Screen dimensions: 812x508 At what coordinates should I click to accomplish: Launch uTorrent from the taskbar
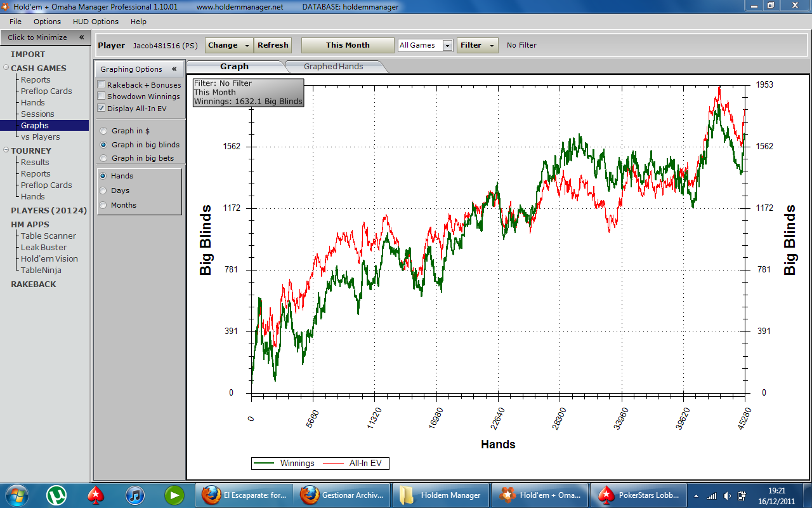[x=56, y=495]
